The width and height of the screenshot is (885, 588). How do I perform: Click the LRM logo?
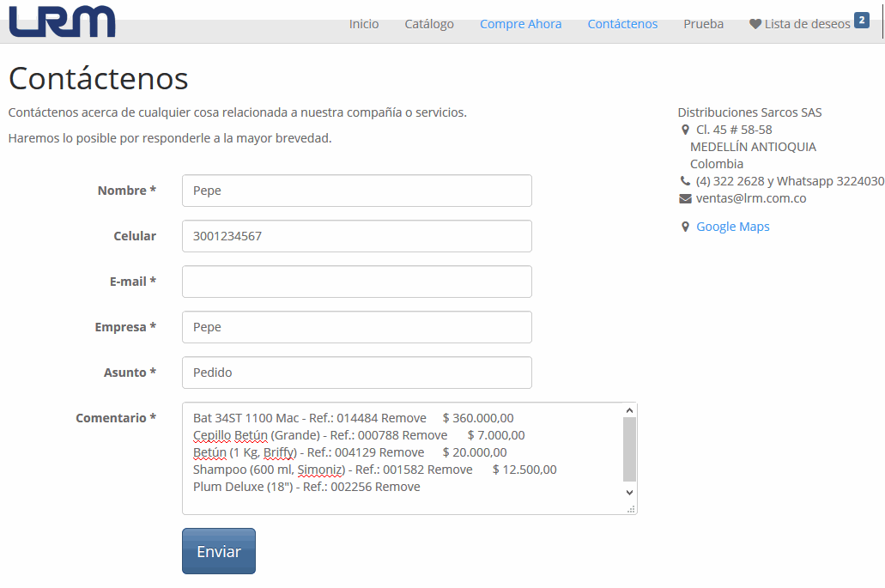60,22
